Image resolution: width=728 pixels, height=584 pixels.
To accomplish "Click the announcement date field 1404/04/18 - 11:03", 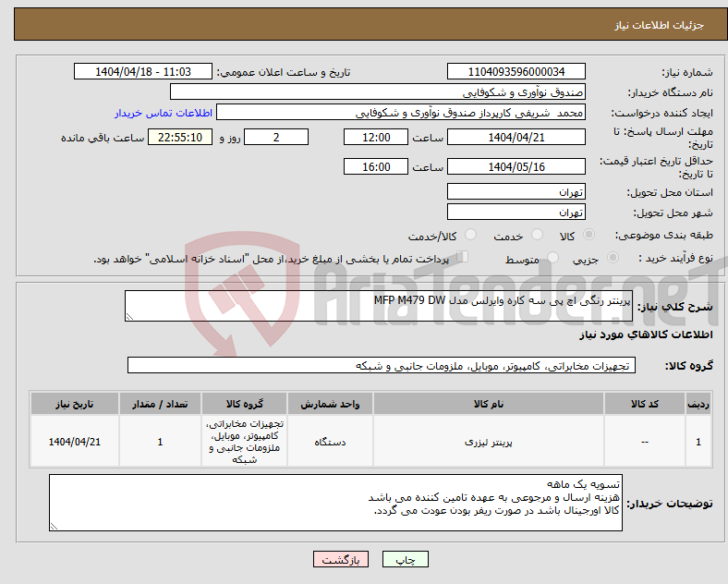I will (143, 71).
